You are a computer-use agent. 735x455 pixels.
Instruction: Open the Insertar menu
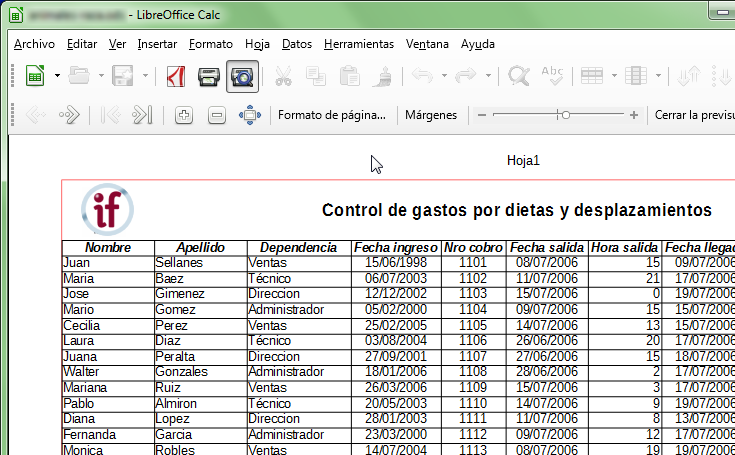[x=157, y=44]
